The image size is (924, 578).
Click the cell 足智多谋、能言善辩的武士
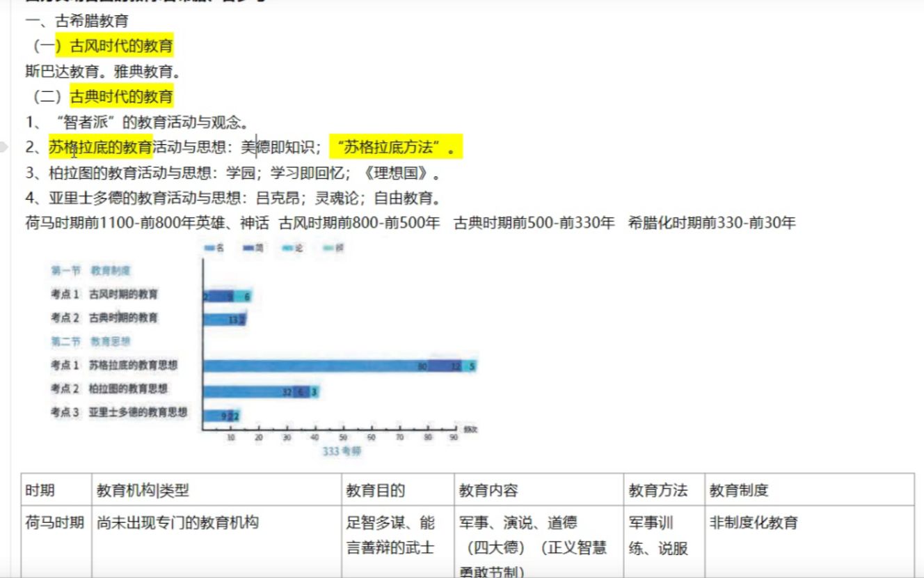pos(390,535)
